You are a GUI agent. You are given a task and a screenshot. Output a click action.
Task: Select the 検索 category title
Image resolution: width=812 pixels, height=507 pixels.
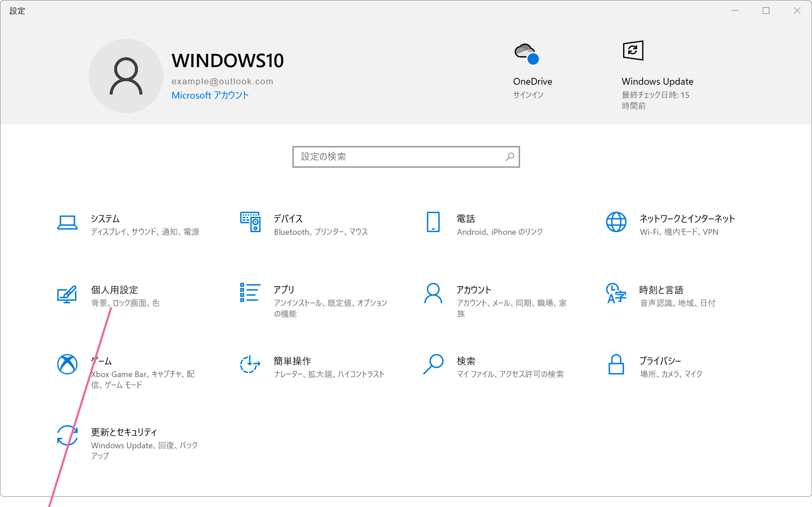(466, 361)
